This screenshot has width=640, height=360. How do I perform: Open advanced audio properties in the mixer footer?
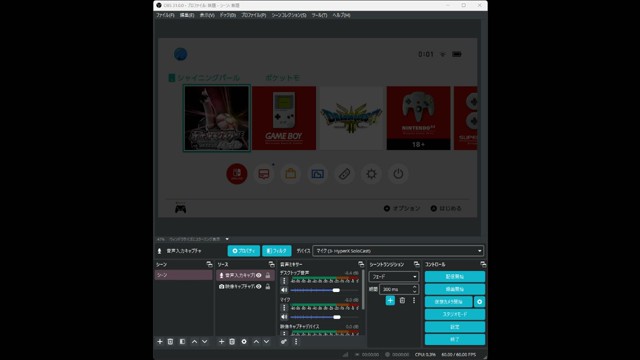pos(284,342)
